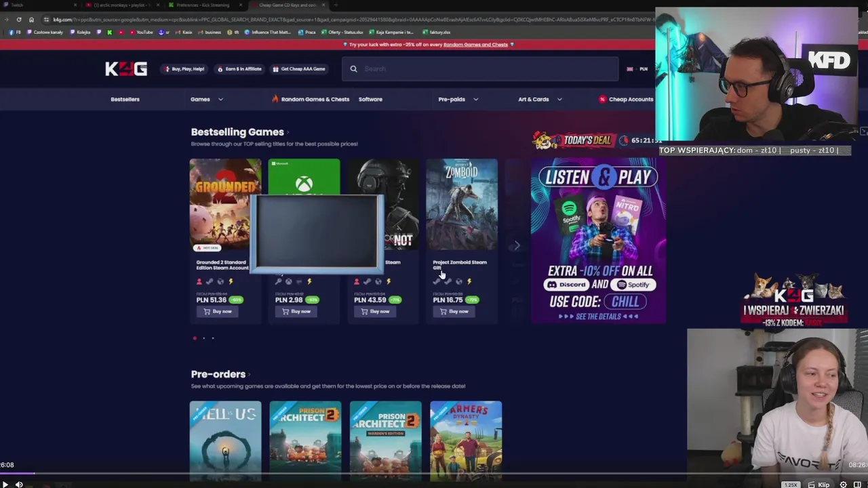
Task: Open the Kolejka bookmark
Action: tap(80, 32)
